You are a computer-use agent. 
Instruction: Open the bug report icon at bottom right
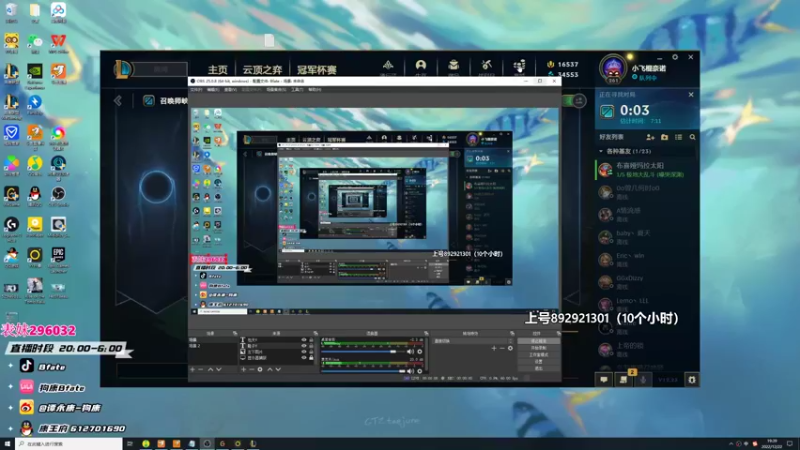pyautogui.click(x=691, y=380)
